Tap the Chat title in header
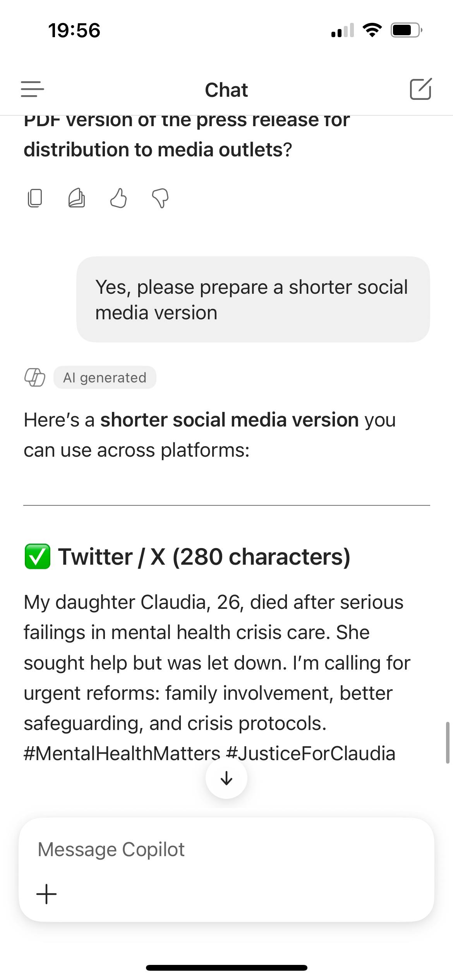Screen dimensions: 453x980 226,90
